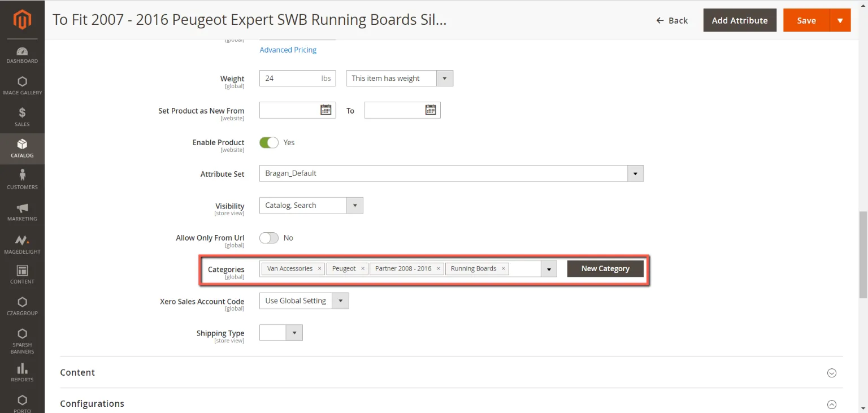This screenshot has height=413, width=868.
Task: Click the Weight input field
Action: click(297, 79)
